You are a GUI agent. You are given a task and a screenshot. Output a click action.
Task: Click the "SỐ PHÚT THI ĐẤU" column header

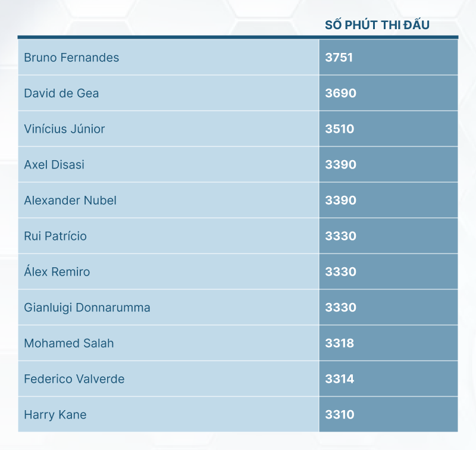tap(377, 25)
